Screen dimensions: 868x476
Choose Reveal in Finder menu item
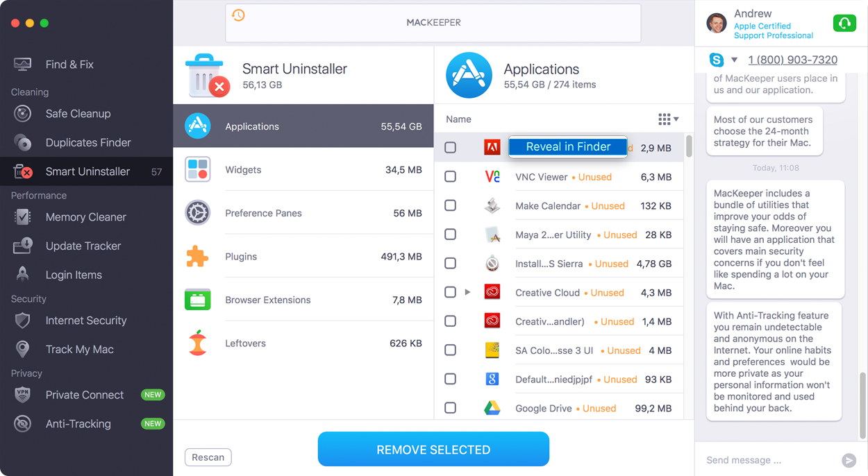568,146
